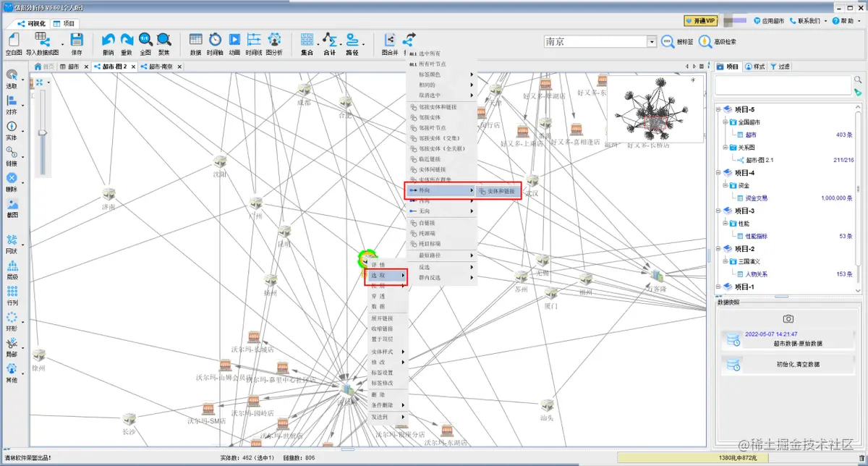Screen dimensions: 868x466
Task: Switch to the 过滤 panel tab
Action: [780, 66]
